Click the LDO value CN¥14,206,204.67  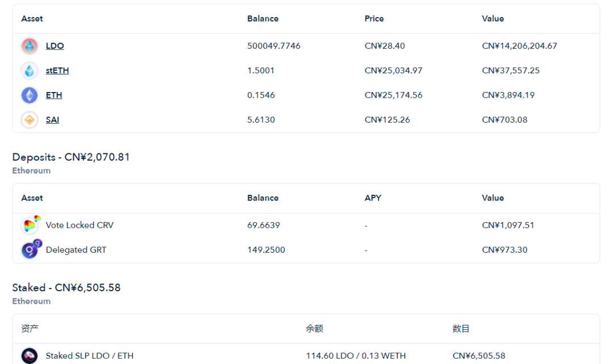coord(520,46)
